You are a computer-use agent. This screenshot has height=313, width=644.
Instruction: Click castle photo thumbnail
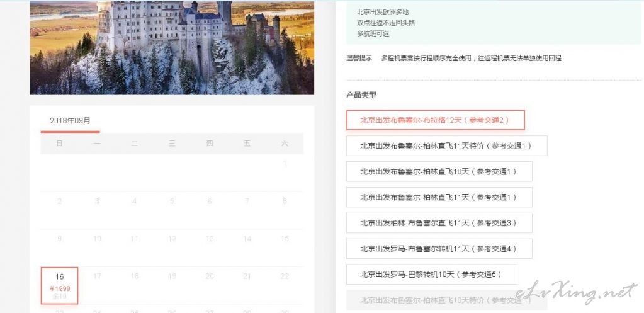pyautogui.click(x=172, y=47)
